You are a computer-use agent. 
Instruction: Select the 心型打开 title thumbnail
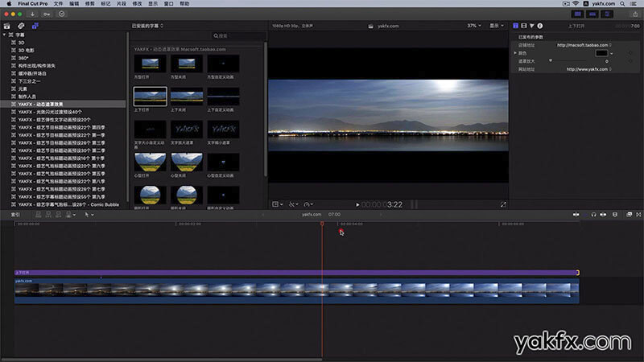tap(151, 162)
